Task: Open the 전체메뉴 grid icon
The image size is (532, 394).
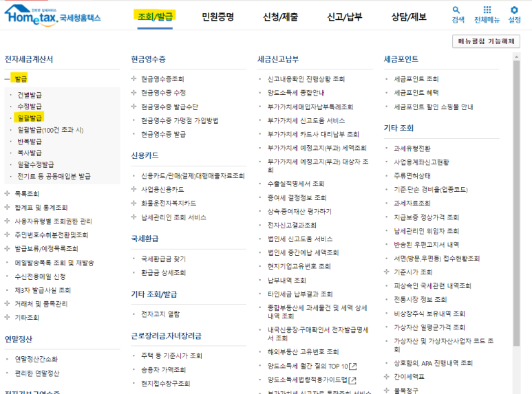Action: pyautogui.click(x=487, y=10)
